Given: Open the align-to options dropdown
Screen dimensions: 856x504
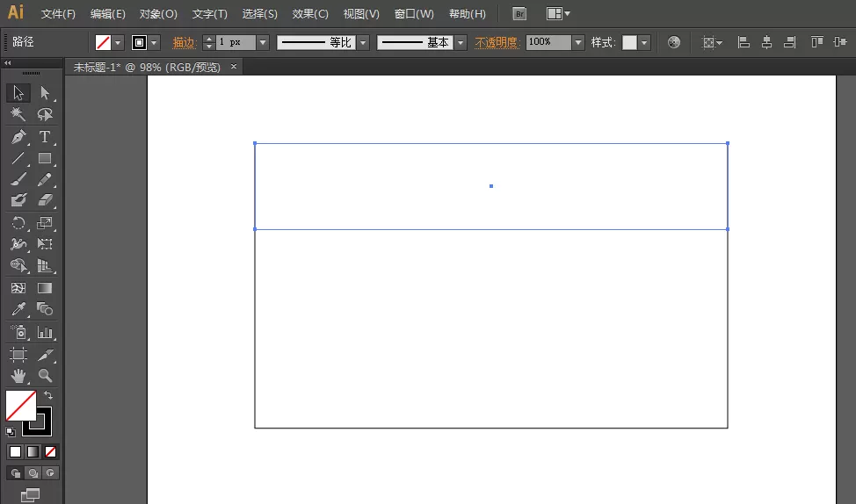Looking at the screenshot, I should click(712, 42).
